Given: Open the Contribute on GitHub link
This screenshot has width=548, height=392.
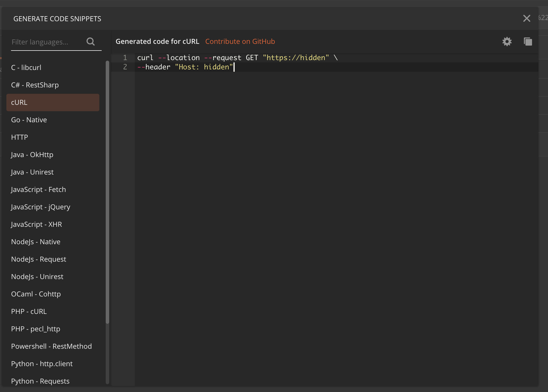Looking at the screenshot, I should click(x=240, y=41).
